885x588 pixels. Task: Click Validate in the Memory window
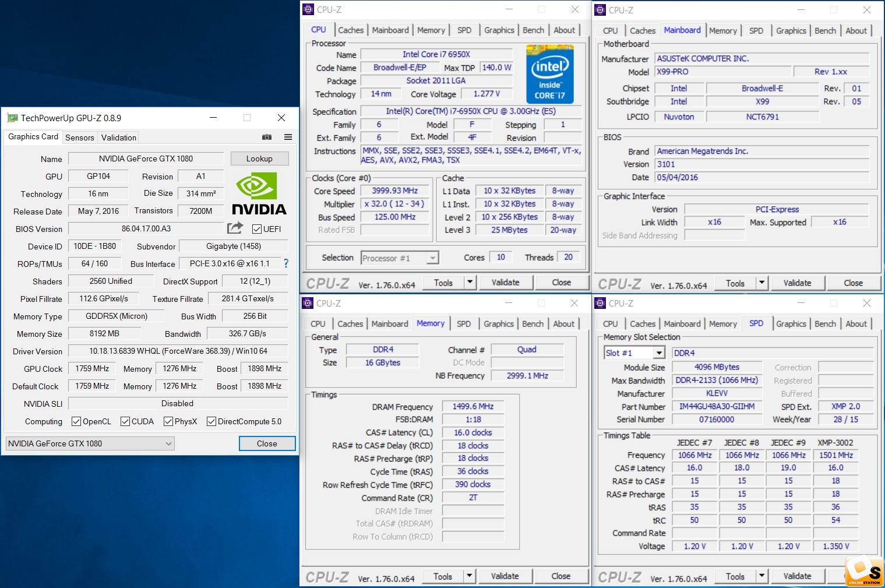[x=505, y=576]
